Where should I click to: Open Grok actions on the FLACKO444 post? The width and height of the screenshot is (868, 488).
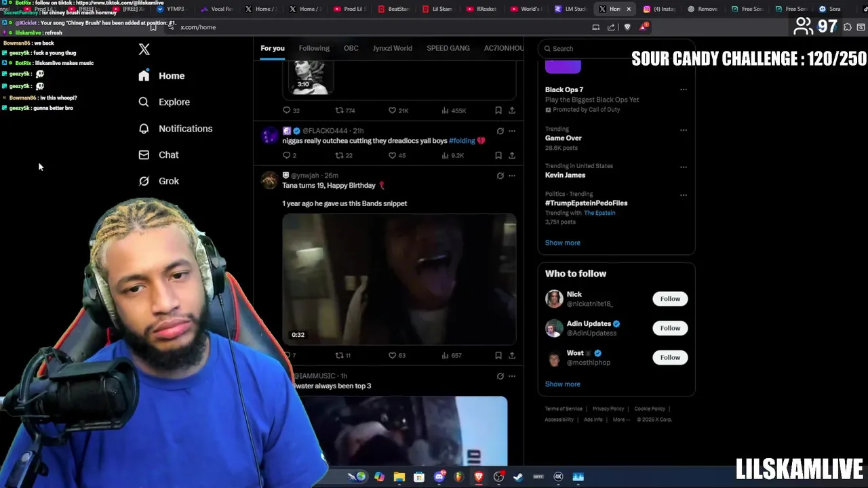point(500,131)
